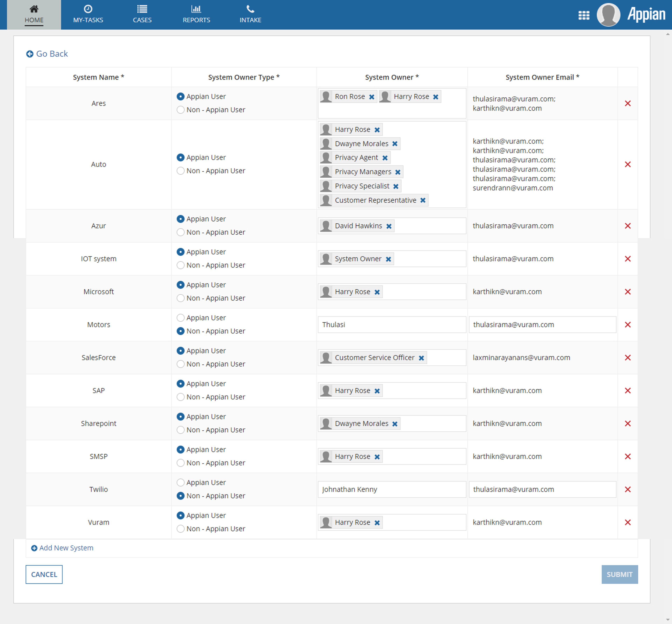
Task: Delete the Azur system row
Action: (628, 226)
